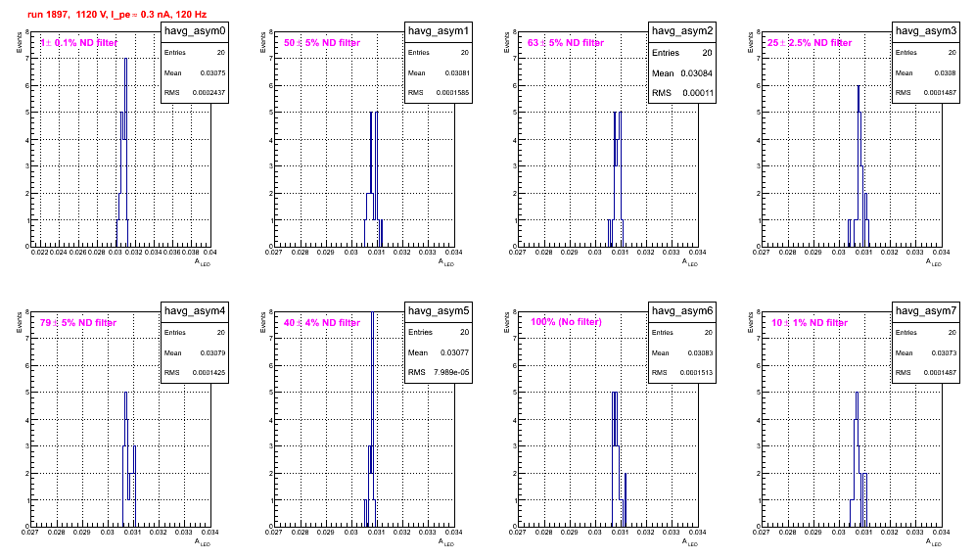Click the '79± 5% ND filter' label
Viewport: 975px width, 560px height.
78,323
